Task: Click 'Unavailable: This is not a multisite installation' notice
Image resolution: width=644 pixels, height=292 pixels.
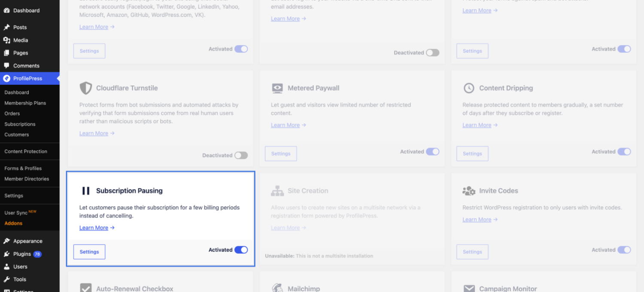Action: pos(319,256)
